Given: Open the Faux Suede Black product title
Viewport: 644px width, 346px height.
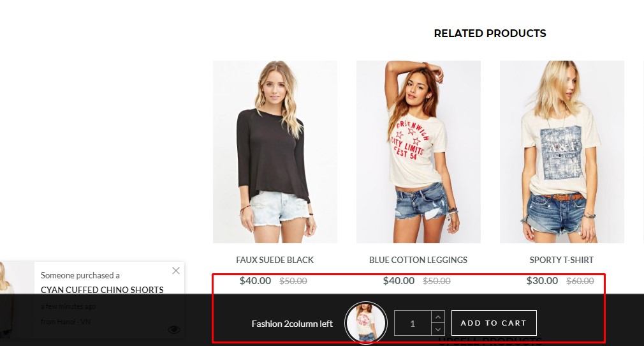Looking at the screenshot, I should [275, 260].
